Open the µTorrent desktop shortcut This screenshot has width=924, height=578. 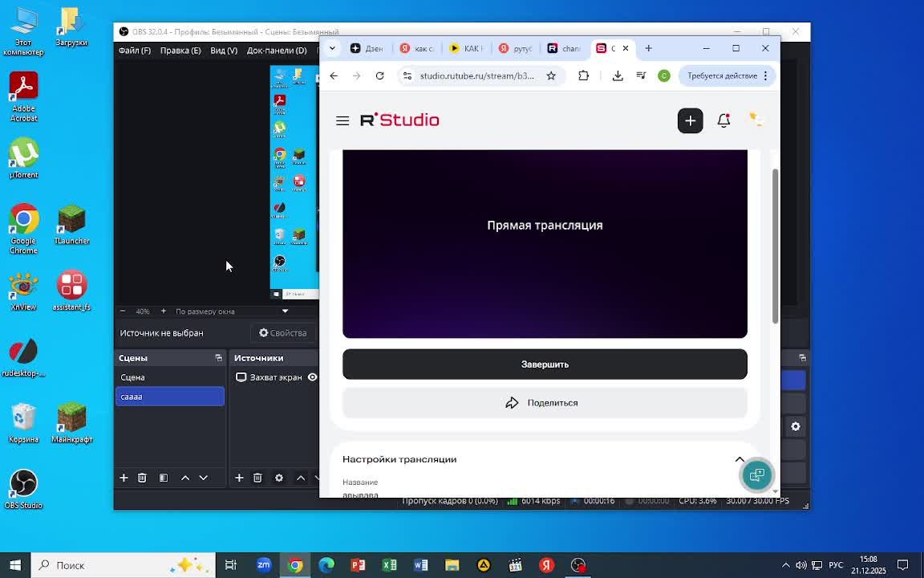23,158
